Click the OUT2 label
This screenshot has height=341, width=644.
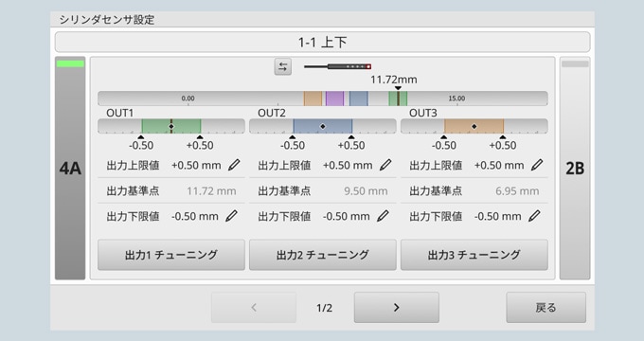pos(272,113)
